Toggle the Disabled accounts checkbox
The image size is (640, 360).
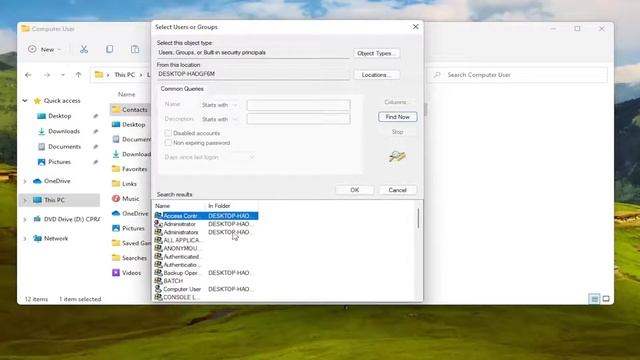point(168,133)
